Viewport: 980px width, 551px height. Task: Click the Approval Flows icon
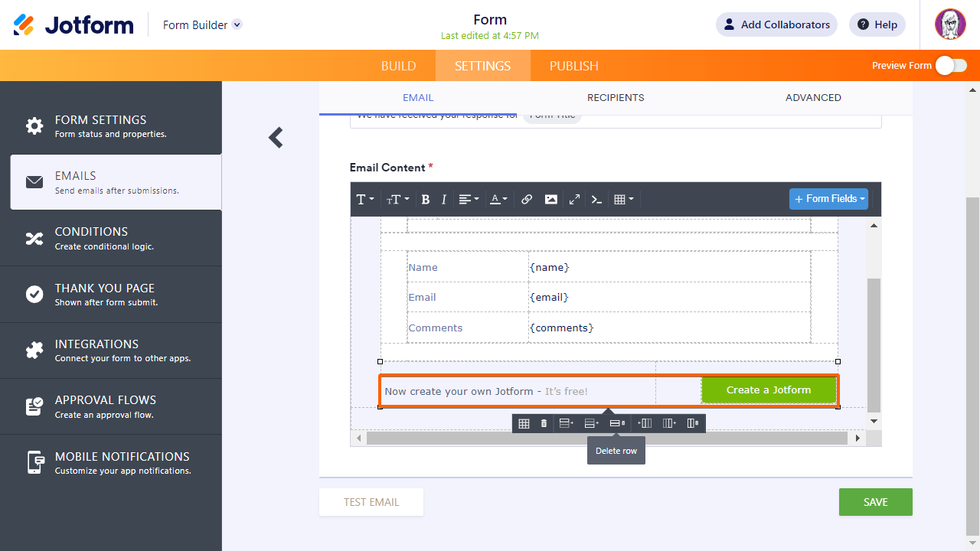click(x=34, y=406)
